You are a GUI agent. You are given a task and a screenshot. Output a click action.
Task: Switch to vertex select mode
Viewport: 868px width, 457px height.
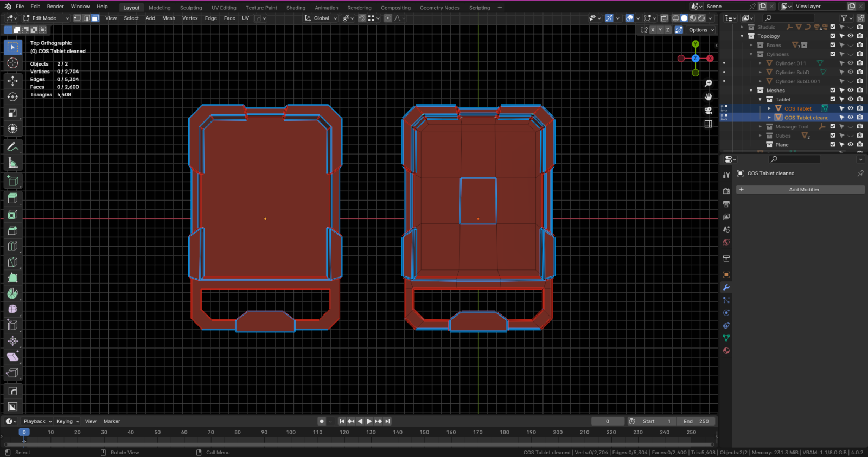click(77, 18)
